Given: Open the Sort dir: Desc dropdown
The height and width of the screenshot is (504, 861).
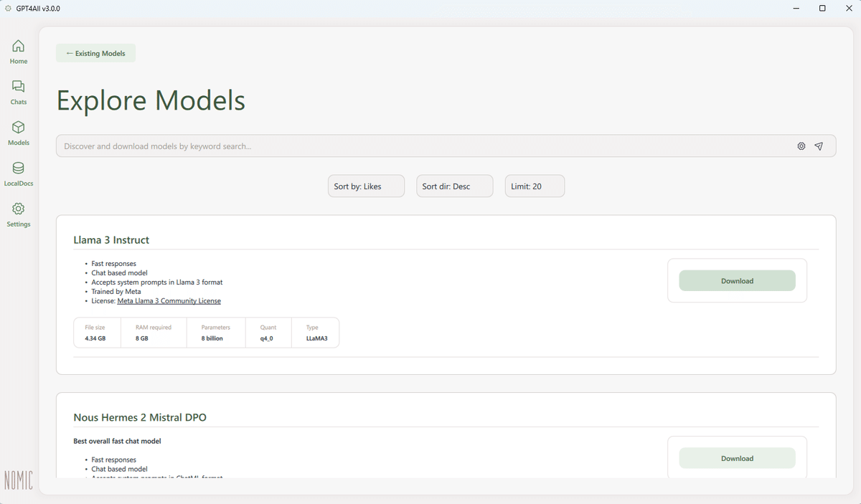Looking at the screenshot, I should tap(455, 186).
